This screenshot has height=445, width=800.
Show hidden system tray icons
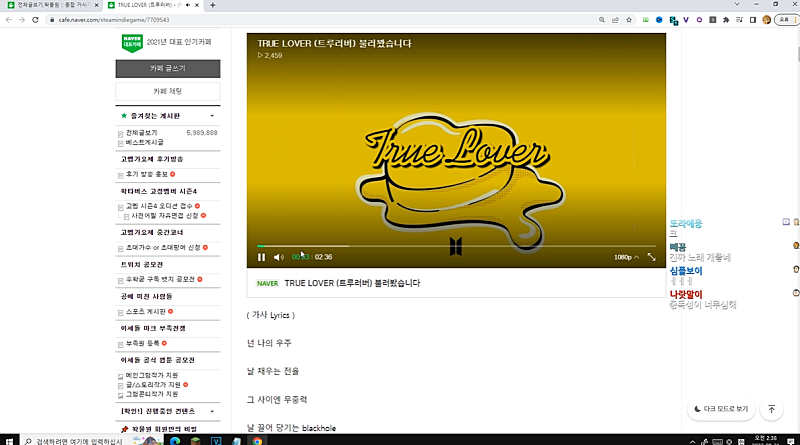692,441
